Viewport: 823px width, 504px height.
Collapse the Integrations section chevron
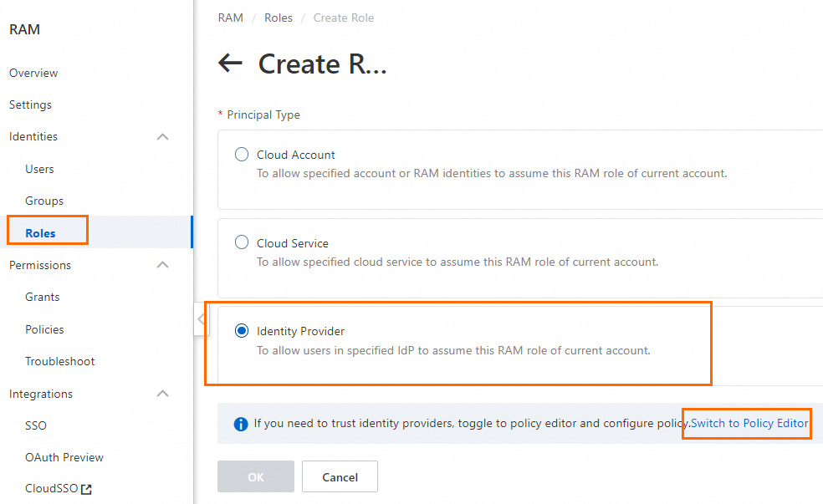163,394
